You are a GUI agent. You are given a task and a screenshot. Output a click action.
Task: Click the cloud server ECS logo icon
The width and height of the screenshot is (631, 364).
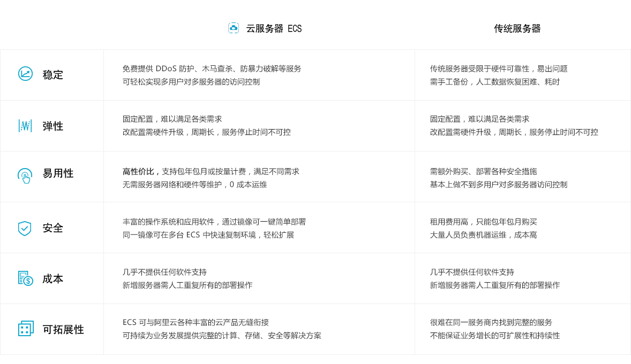pos(234,28)
